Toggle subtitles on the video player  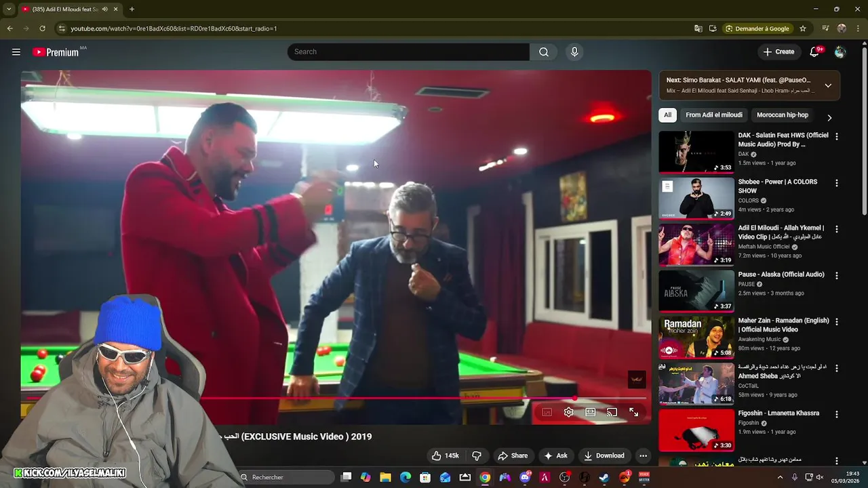pos(547,412)
